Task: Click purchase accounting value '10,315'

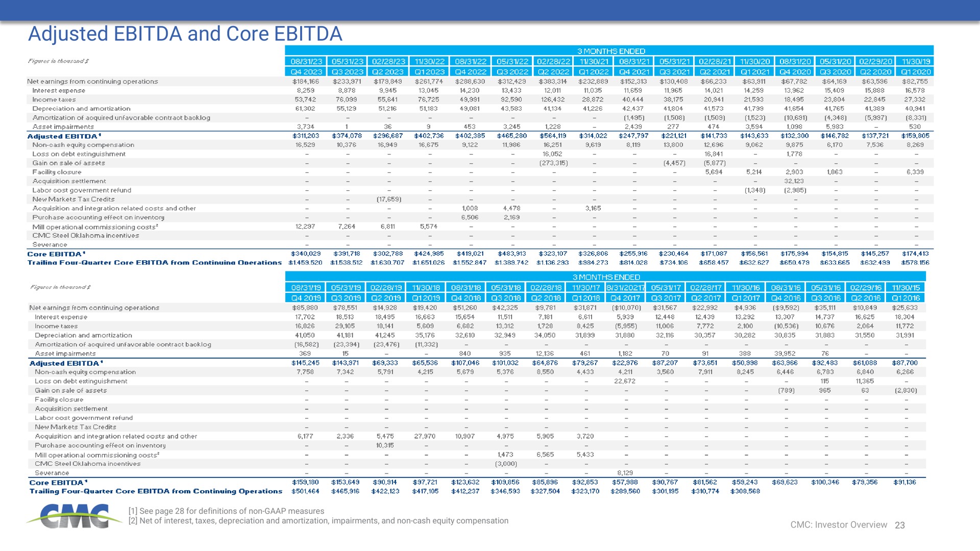Action: click(x=385, y=445)
